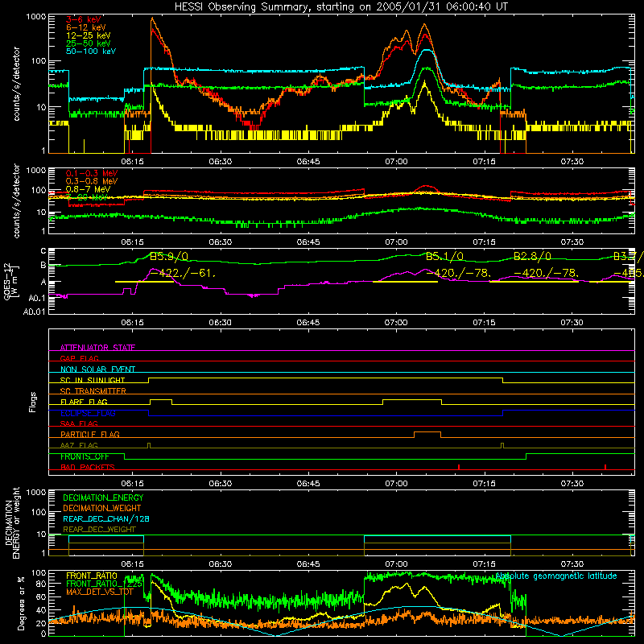Select the yellow FRONT_RATIO legend label
This screenshot has height=644, width=644.
tap(92, 576)
